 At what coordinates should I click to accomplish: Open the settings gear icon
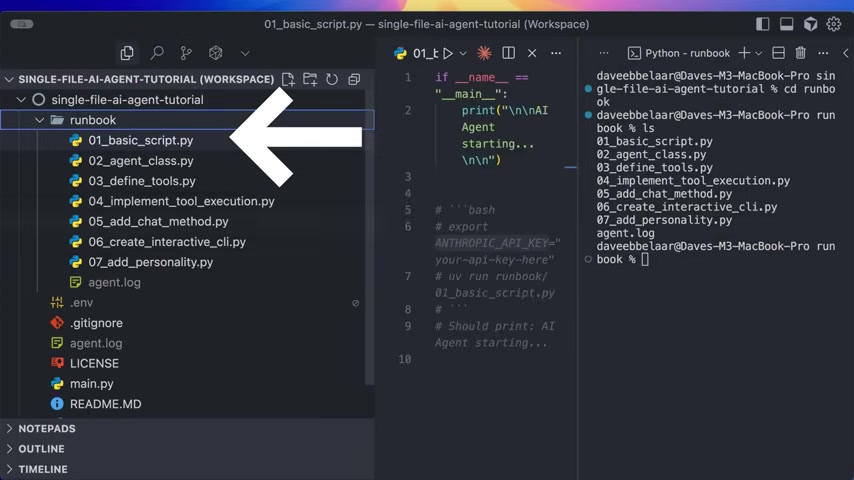click(834, 24)
